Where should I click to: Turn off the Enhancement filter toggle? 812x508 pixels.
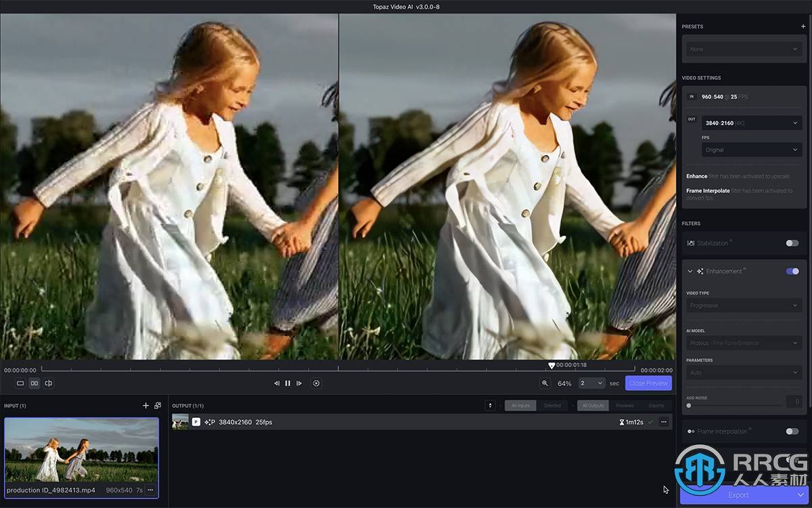tap(792, 272)
